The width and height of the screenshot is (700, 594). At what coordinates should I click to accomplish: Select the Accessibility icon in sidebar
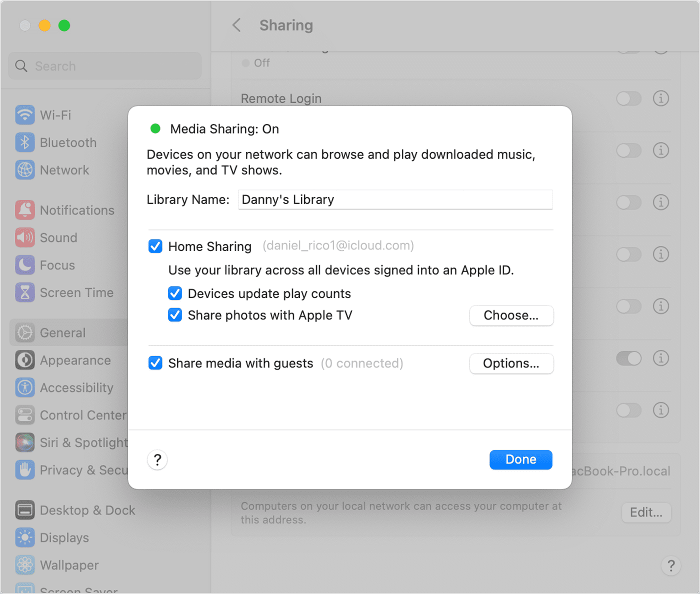(25, 387)
